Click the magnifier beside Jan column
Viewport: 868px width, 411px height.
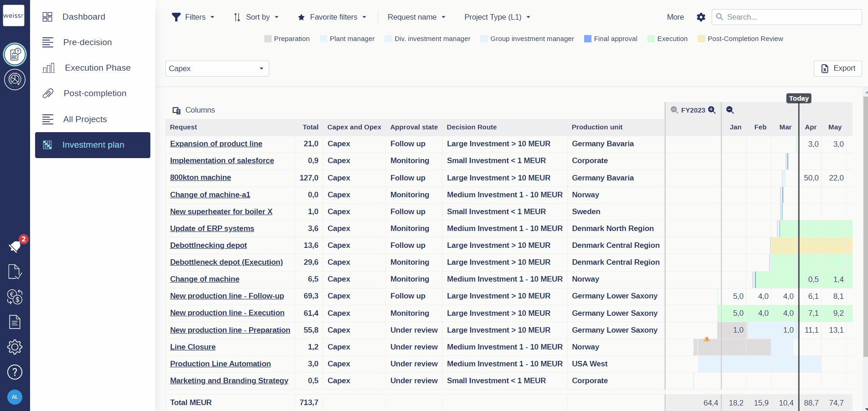click(730, 110)
